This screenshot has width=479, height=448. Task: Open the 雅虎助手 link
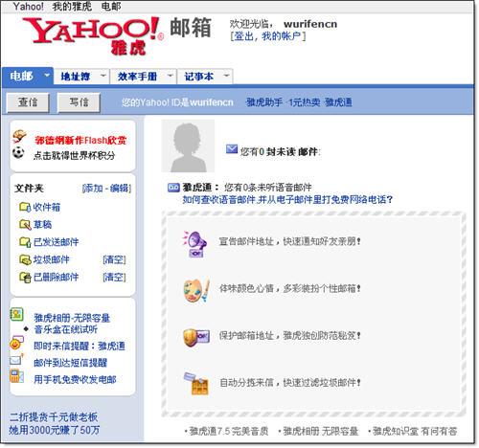[x=264, y=102]
